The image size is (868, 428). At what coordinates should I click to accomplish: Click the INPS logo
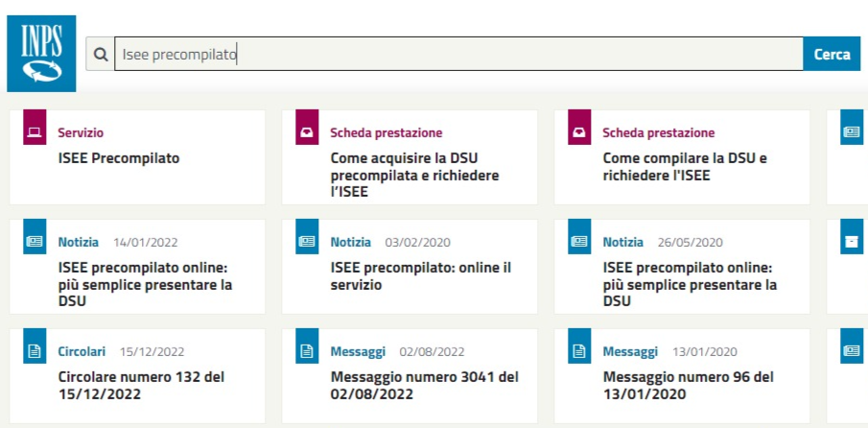click(41, 54)
